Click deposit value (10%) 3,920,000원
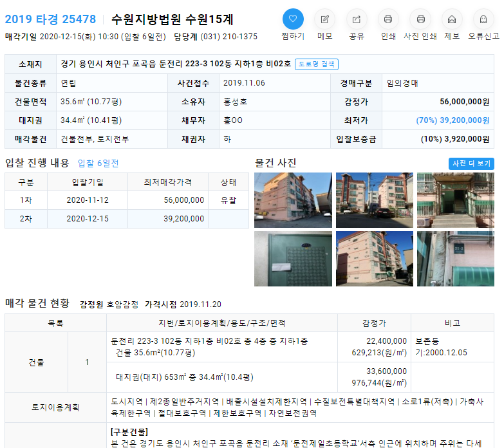The width and height of the screenshot is (504, 448). click(455, 139)
